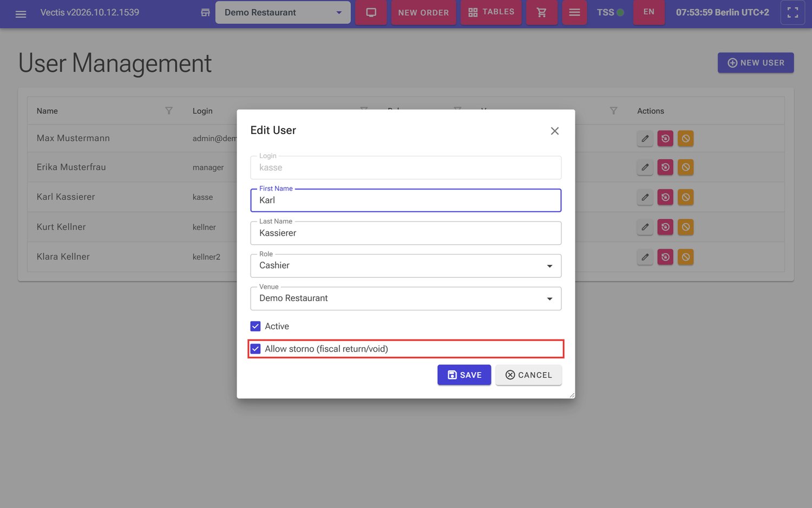Viewport: 812px width, 508px height.
Task: Open the hamburger navigation menu
Action: tap(21, 14)
